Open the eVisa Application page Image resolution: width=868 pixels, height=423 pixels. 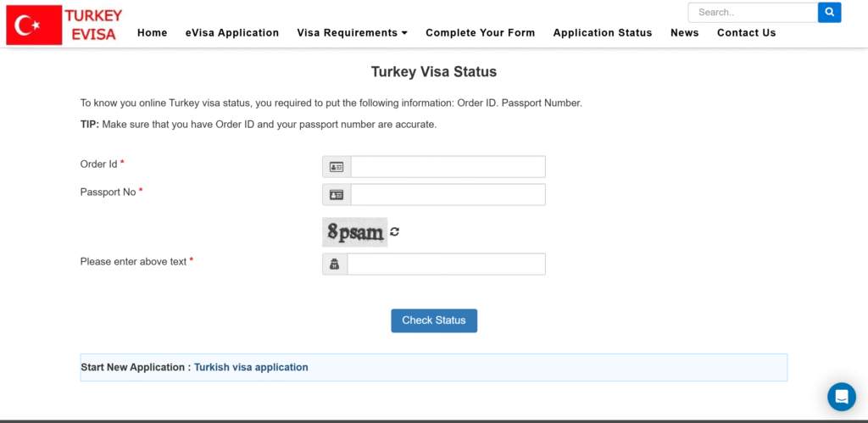232,33
